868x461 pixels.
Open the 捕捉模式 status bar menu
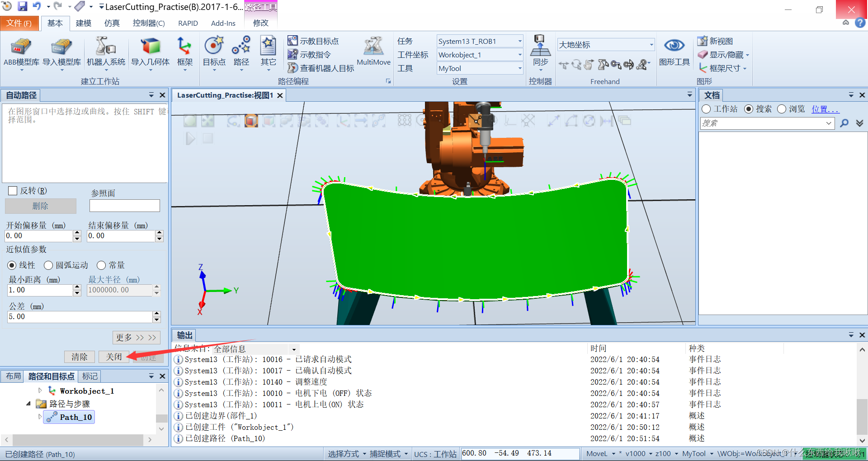click(389, 454)
